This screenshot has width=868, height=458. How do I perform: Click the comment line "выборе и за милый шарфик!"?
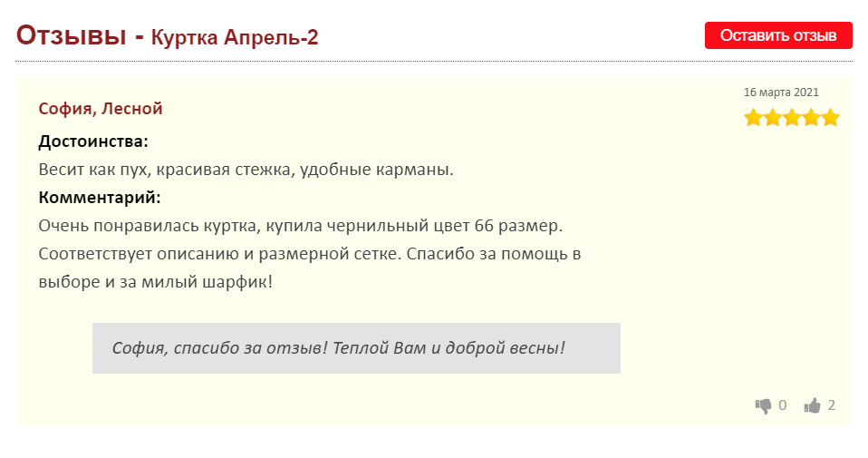(156, 282)
